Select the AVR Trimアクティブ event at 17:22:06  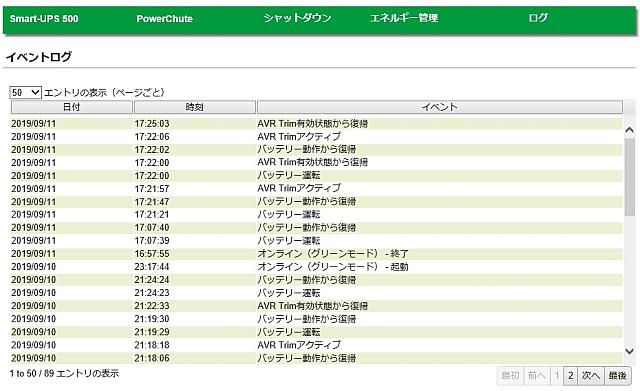(x=299, y=136)
